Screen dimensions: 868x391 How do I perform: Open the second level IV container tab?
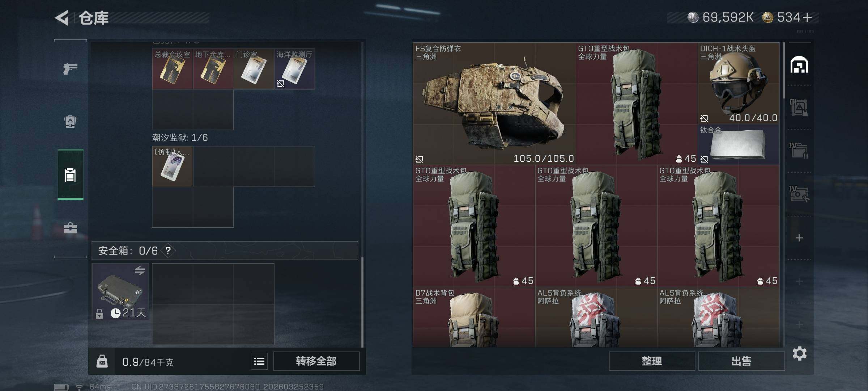799,194
